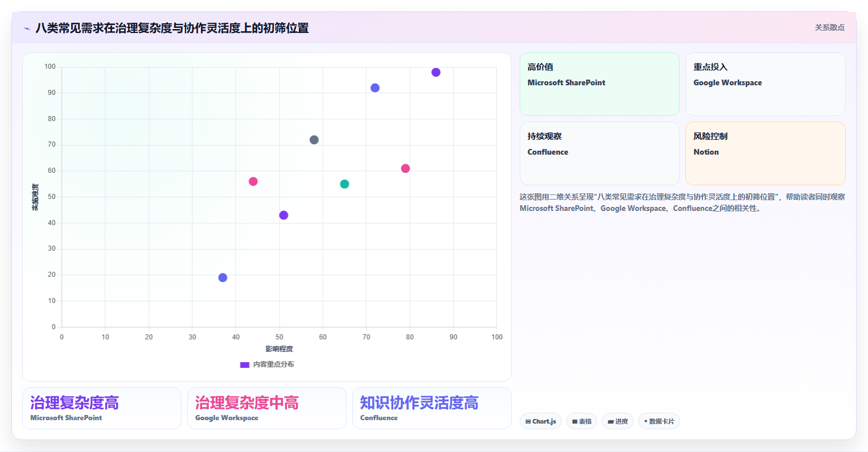Toggle the purple 内容重点分布 legend swatch

point(245,364)
